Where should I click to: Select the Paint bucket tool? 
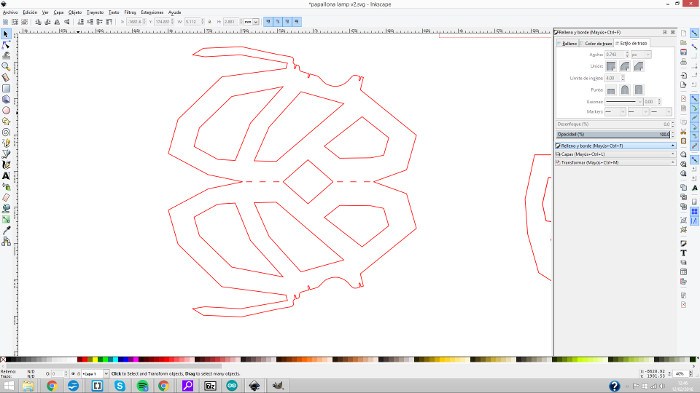pos(6,209)
